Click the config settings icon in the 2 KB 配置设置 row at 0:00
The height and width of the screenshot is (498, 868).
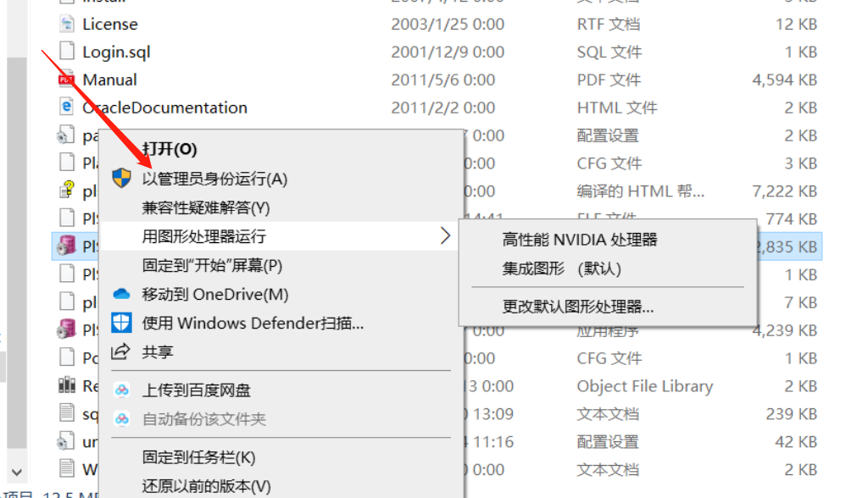tap(65, 135)
